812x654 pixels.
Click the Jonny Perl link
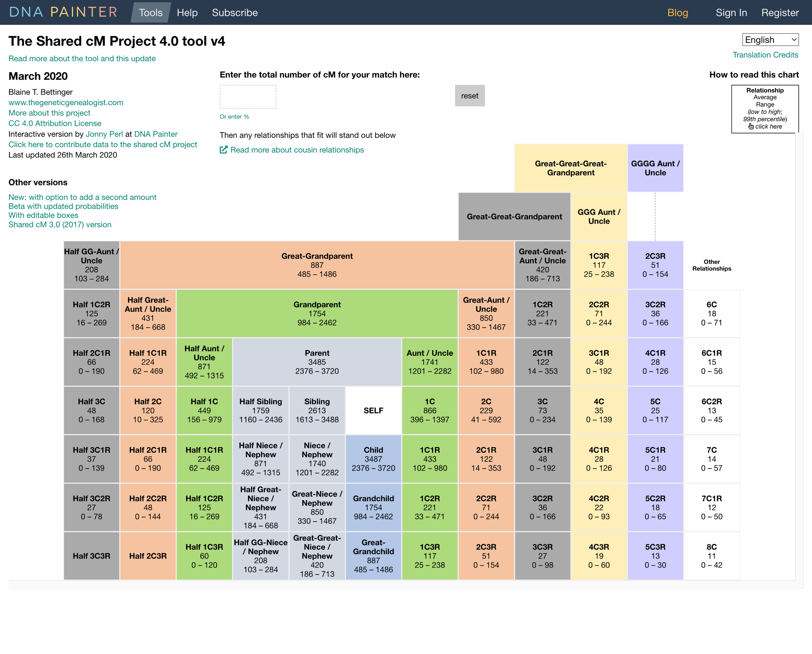[x=104, y=134]
